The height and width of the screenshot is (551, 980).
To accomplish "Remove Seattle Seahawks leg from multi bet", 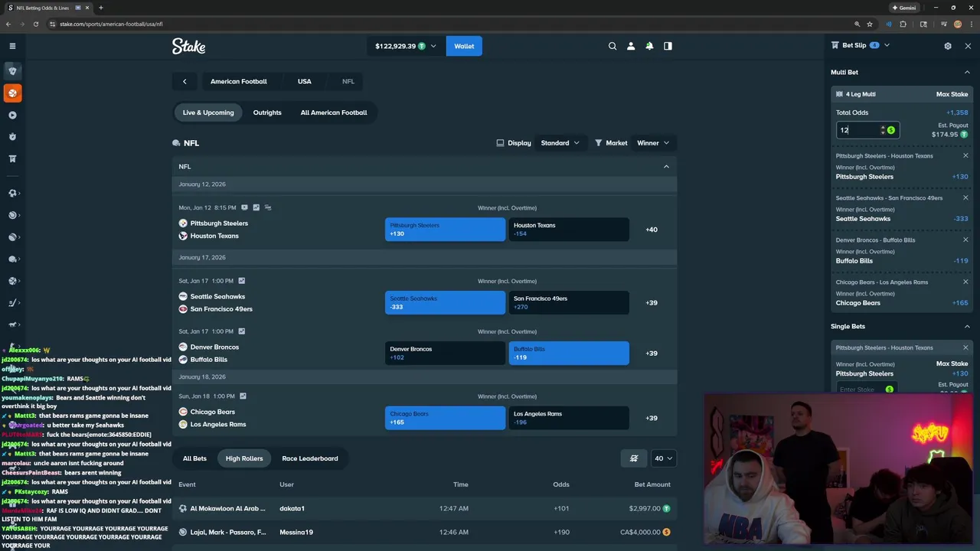I will (x=965, y=198).
